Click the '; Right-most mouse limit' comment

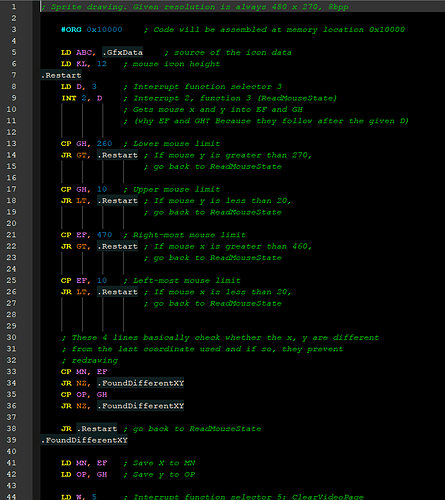click(x=184, y=235)
